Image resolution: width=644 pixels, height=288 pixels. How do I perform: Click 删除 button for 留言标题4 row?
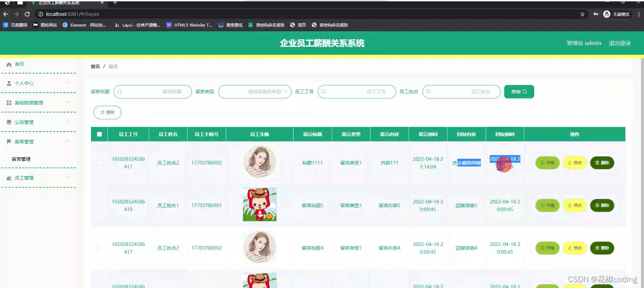tap(602, 248)
